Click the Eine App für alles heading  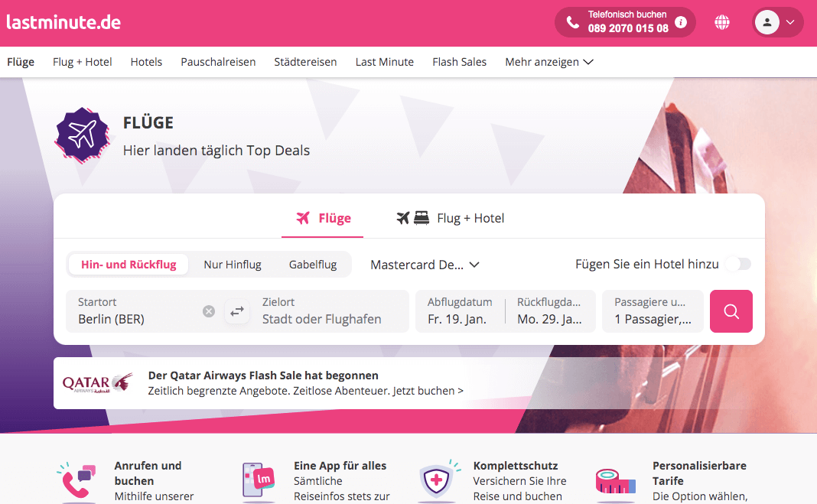click(x=340, y=466)
